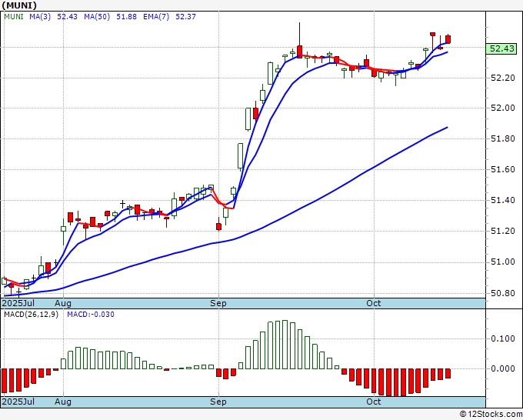Click the MA(50) legend label
This screenshot has width=523, height=420.
click(x=97, y=16)
